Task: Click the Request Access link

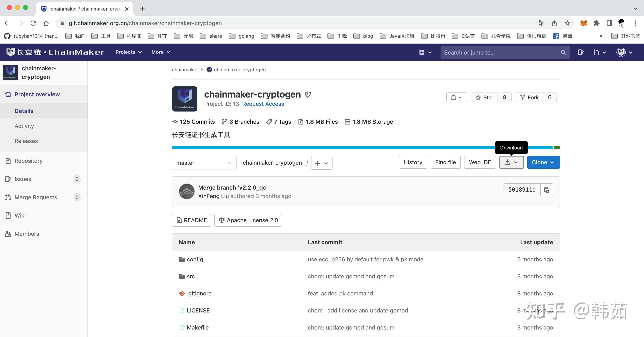Action: pyautogui.click(x=263, y=104)
